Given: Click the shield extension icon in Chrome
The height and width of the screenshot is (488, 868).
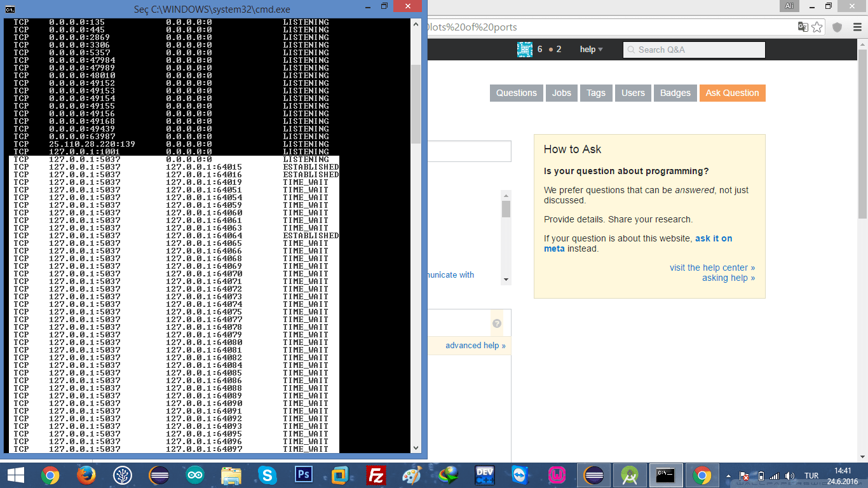Looking at the screenshot, I should [837, 27].
